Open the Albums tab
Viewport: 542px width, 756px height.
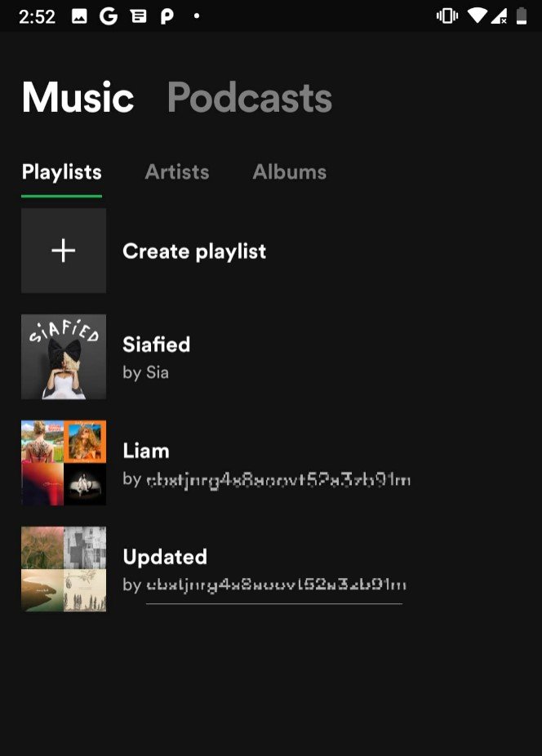pyautogui.click(x=289, y=172)
